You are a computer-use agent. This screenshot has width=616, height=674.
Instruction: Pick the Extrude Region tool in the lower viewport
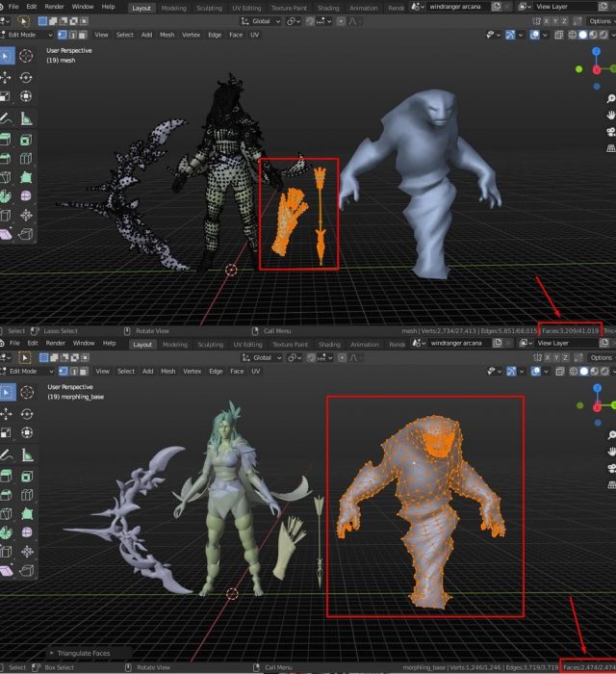click(5, 475)
